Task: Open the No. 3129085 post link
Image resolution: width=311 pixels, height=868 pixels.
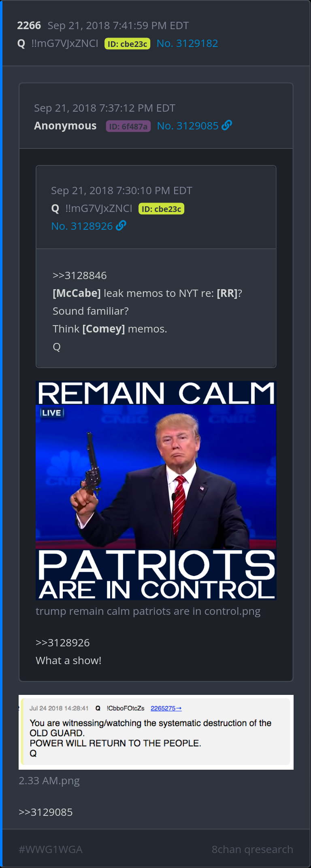Action: click(x=188, y=126)
